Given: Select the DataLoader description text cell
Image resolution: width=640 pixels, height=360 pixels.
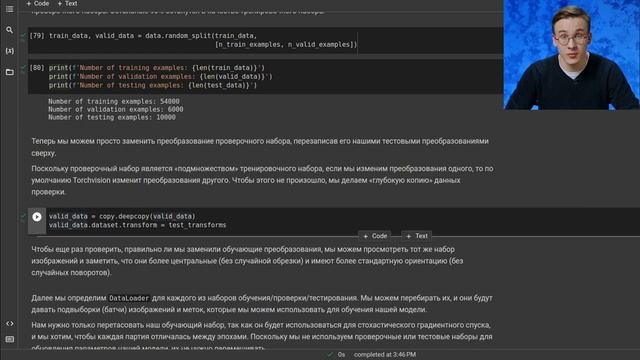Looking at the screenshot, I should (262, 304).
